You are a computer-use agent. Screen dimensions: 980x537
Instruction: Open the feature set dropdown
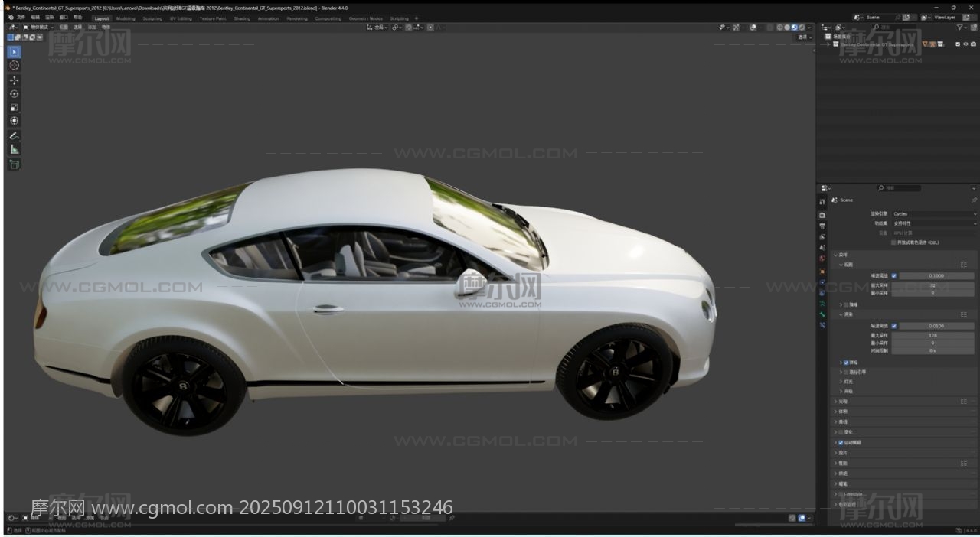pyautogui.click(x=933, y=223)
